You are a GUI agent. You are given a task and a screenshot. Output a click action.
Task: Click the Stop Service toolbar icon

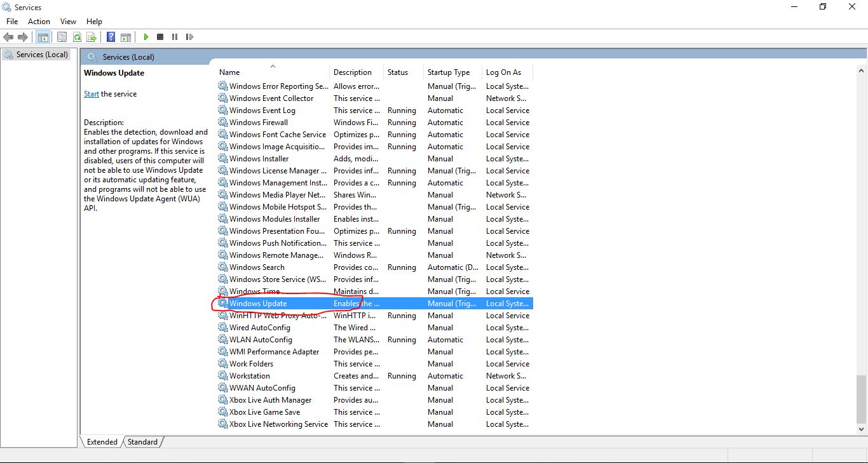coord(160,37)
